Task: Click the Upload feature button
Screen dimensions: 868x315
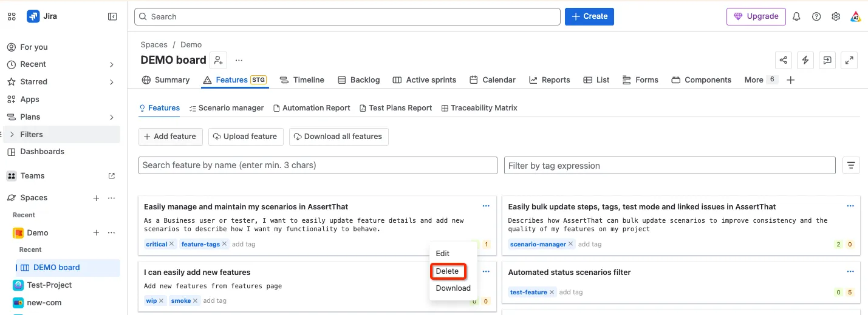Action: pos(245,137)
